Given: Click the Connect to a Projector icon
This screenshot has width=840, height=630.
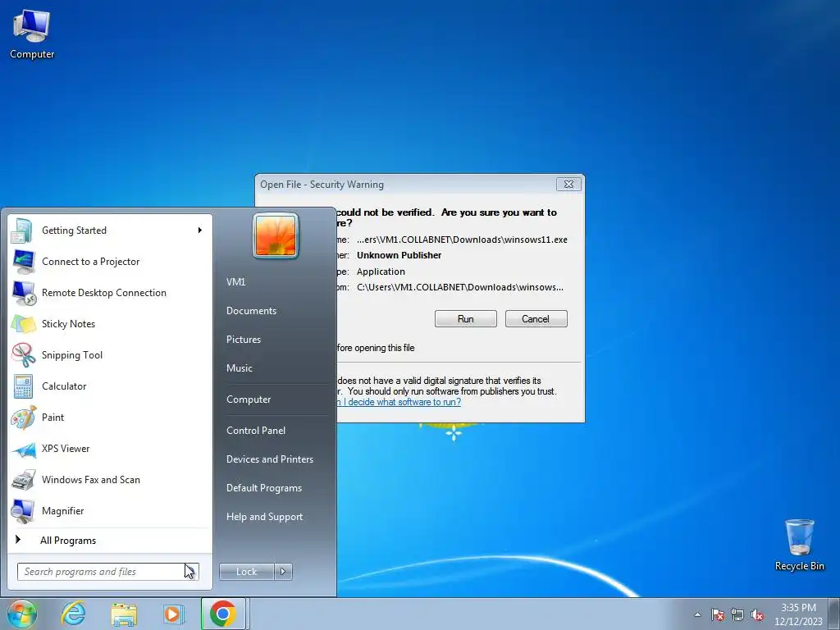Looking at the screenshot, I should tap(23, 262).
